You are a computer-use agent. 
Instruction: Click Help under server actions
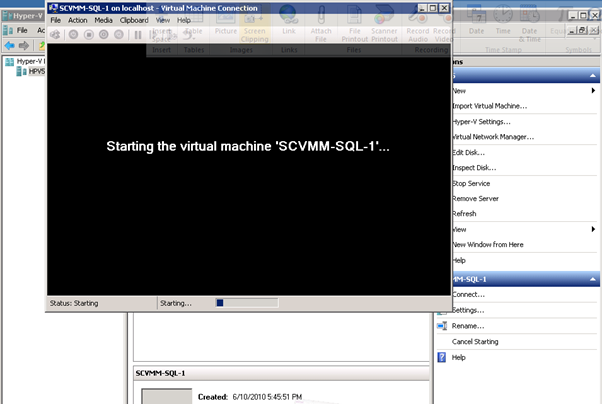(x=459, y=260)
